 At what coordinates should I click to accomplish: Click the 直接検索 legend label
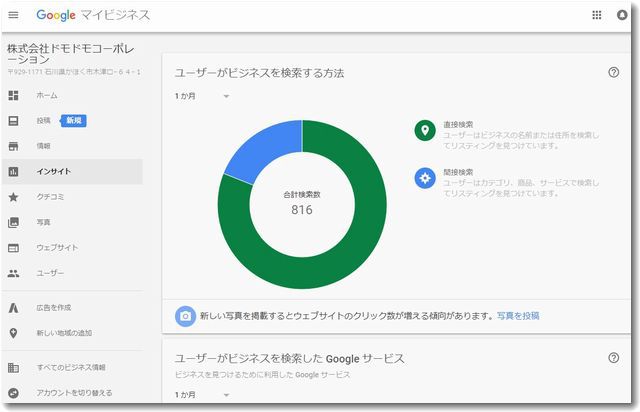[458, 125]
